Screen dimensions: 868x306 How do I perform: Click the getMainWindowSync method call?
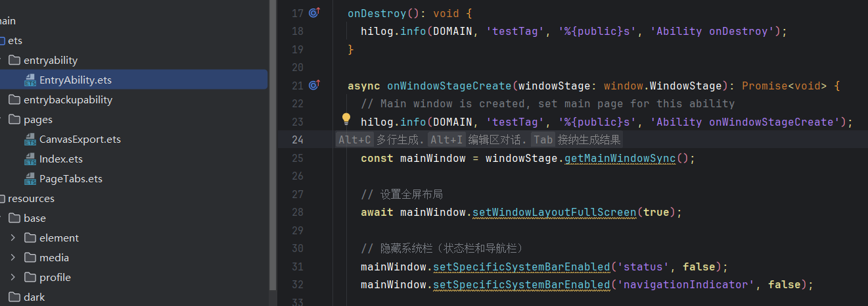click(620, 158)
